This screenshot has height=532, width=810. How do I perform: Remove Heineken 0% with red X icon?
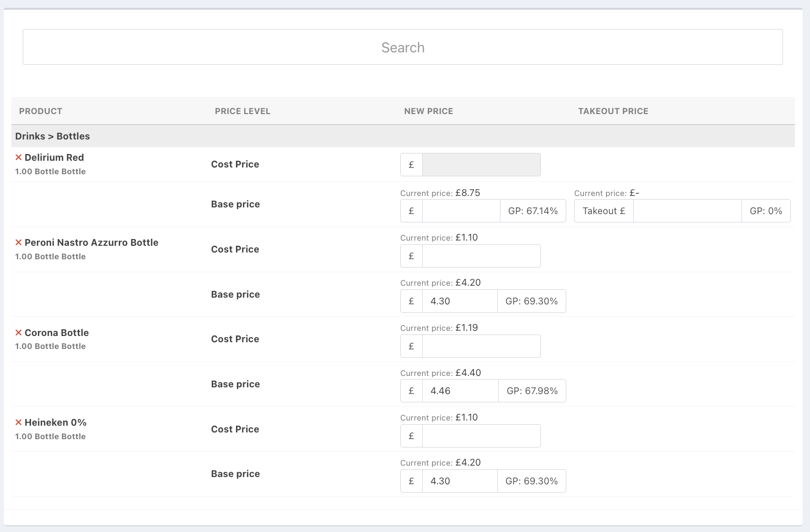(x=19, y=423)
